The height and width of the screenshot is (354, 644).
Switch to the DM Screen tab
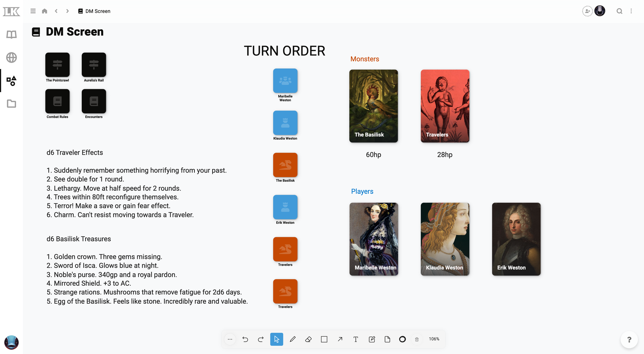(94, 11)
